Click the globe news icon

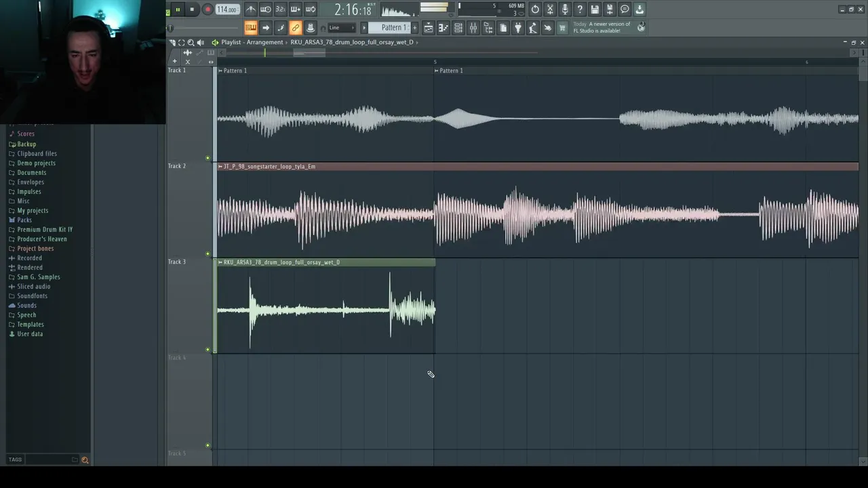click(641, 28)
